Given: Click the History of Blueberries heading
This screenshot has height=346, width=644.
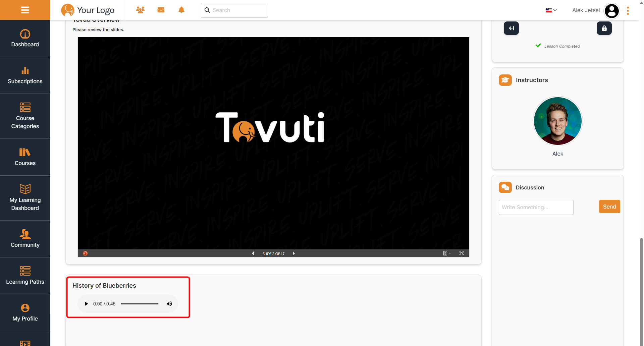Looking at the screenshot, I should [x=104, y=286].
